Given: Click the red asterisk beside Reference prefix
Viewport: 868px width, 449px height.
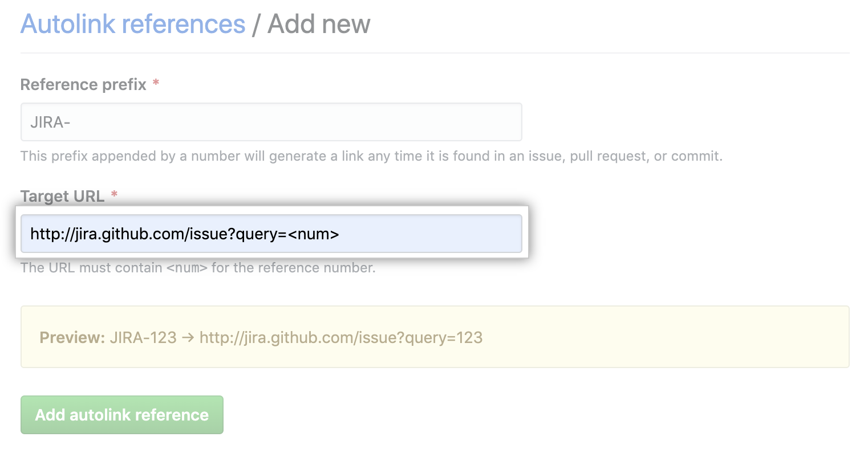Looking at the screenshot, I should click(156, 84).
